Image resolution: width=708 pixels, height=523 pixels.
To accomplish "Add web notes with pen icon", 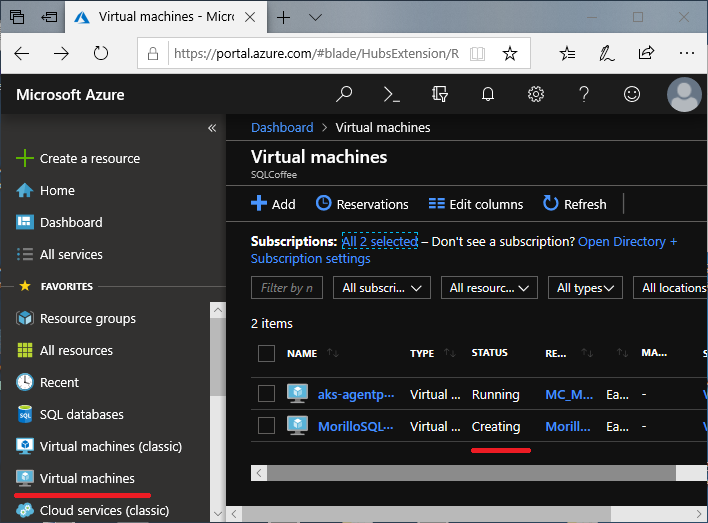I will [x=606, y=53].
